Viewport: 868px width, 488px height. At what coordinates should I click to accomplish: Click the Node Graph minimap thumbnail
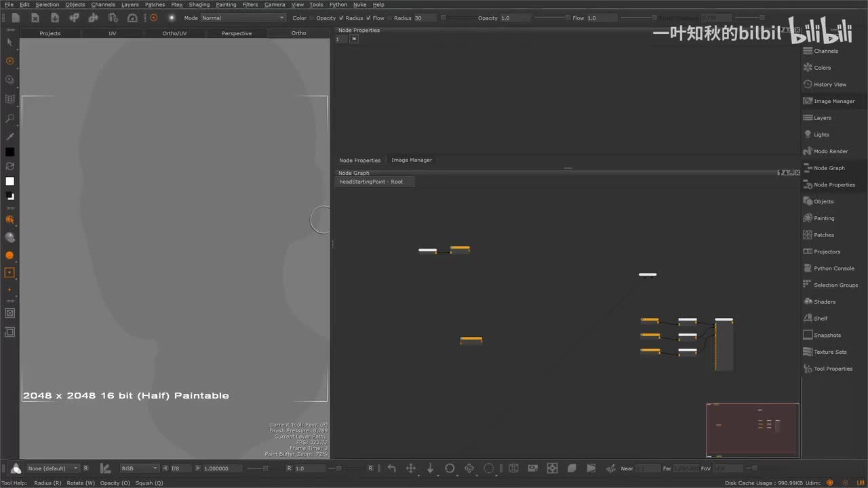(753, 430)
